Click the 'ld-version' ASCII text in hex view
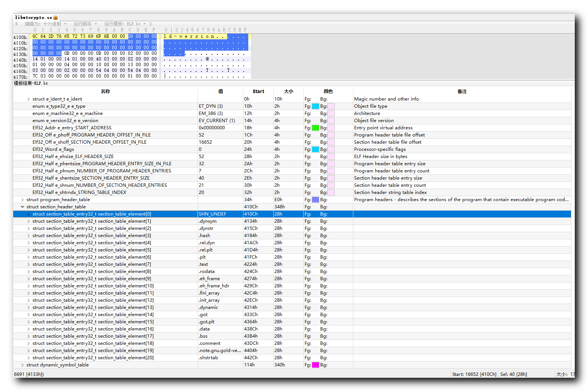Screen dimensions: 588x391 pos(190,36)
